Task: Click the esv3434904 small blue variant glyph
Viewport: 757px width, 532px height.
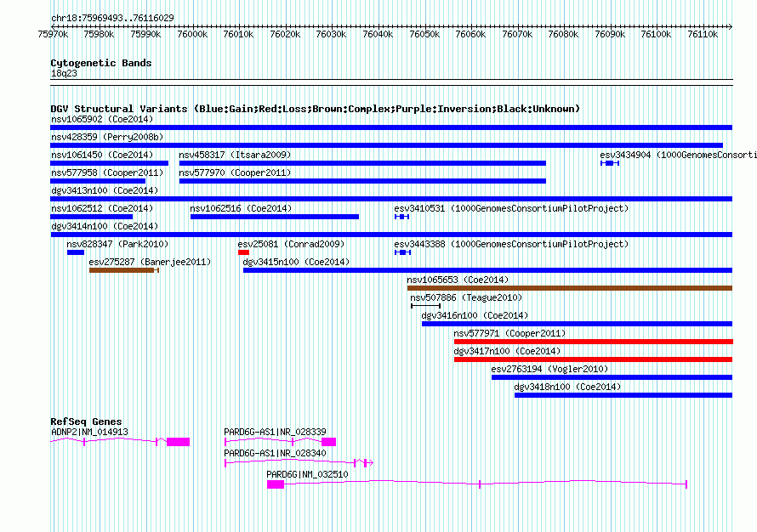Action: [x=610, y=163]
